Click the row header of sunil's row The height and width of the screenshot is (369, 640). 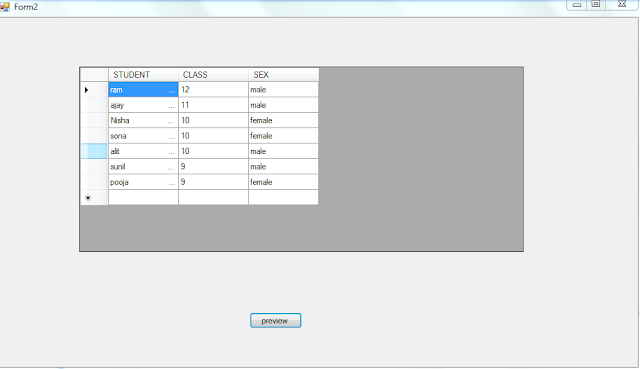click(94, 167)
